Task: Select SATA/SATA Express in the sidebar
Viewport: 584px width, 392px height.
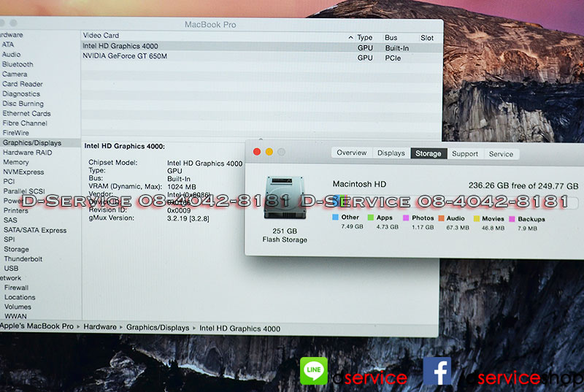Action: pyautogui.click(x=35, y=231)
